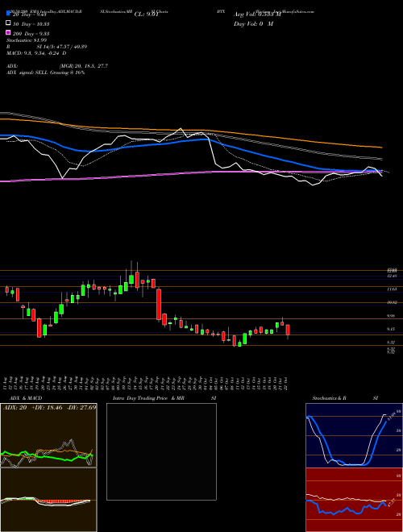This screenshot has width=403, height=532.
Task: Click the magenta 200 Day EMA legend swatch
Action: click(8, 32)
